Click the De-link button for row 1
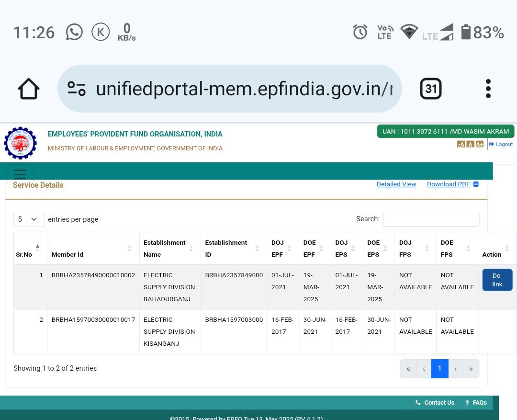This screenshot has width=517, height=420. (497, 280)
